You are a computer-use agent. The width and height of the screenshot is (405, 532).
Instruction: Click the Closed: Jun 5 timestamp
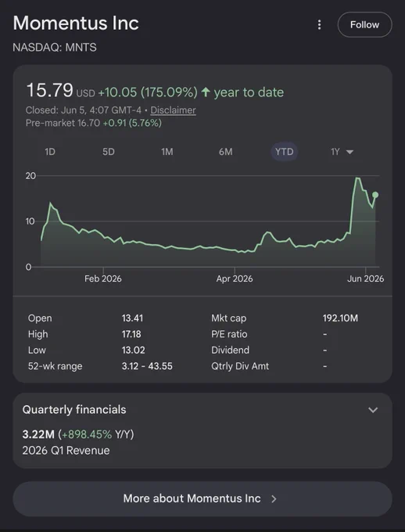[84, 110]
